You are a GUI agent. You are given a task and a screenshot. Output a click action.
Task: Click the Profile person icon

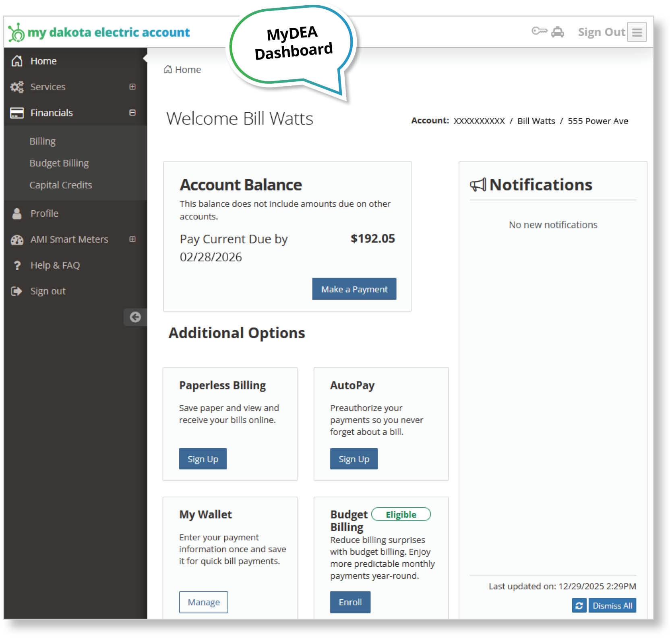tap(17, 213)
